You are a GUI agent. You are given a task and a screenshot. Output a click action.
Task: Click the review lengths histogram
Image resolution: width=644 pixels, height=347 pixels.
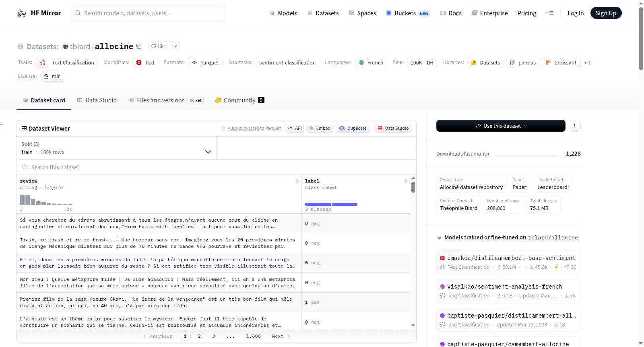46,200
